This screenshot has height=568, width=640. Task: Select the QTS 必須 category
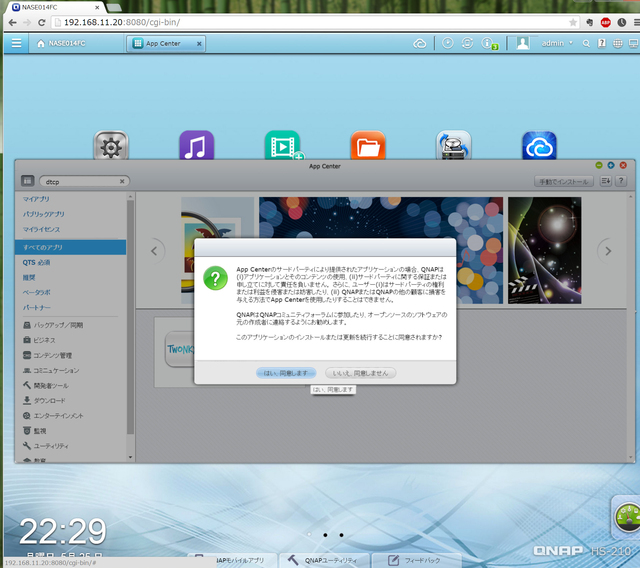coord(40,261)
